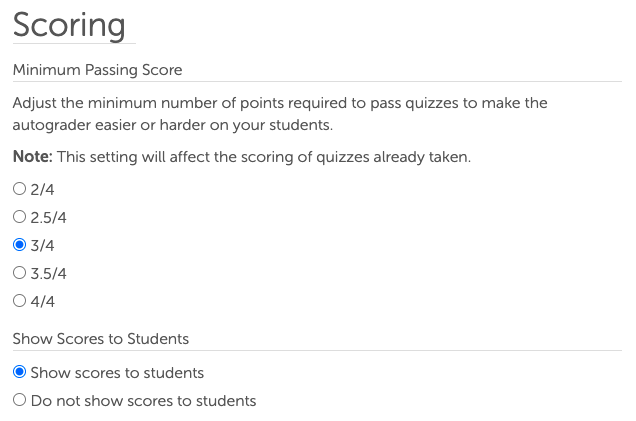Click the "Show scores to students" label text
The height and width of the screenshot is (421, 636).
[117, 373]
